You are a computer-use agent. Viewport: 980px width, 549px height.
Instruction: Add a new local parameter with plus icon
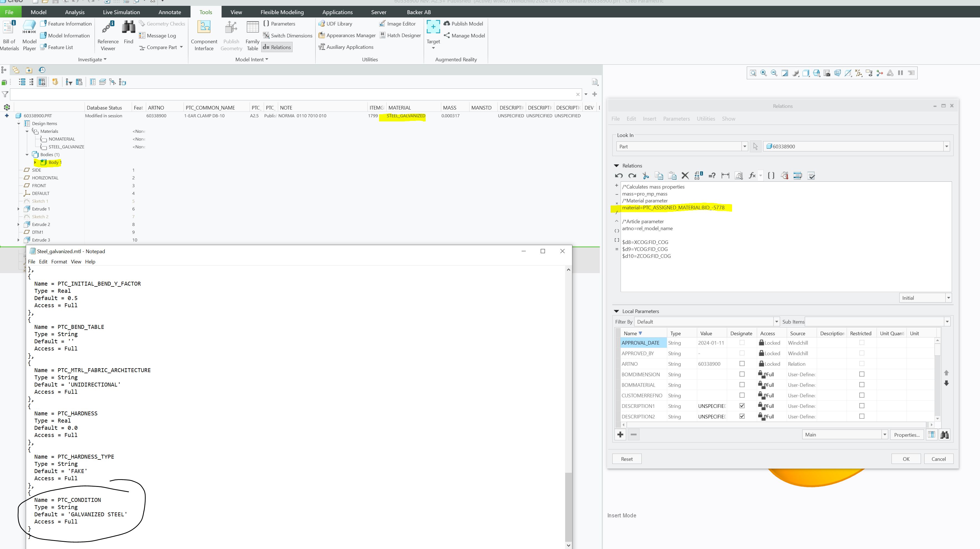pyautogui.click(x=620, y=434)
